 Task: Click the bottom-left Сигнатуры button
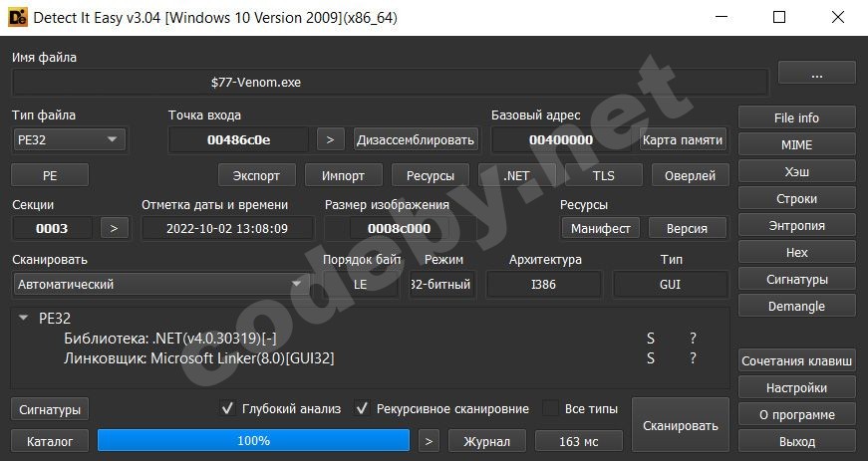click(50, 409)
